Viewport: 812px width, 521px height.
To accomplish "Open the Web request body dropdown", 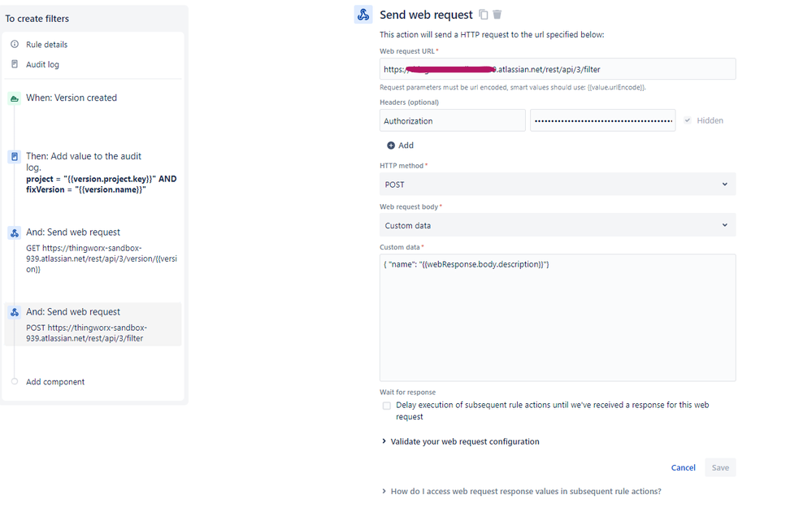I will point(558,225).
